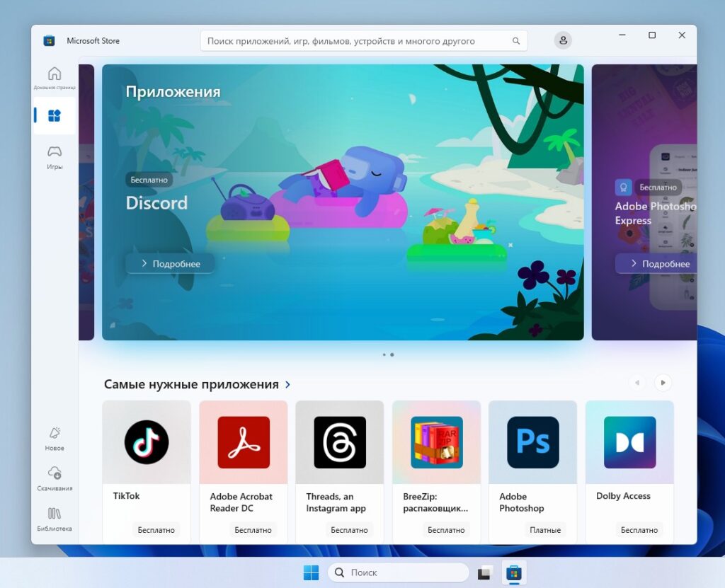The height and width of the screenshot is (588, 725).
Task: Click Платные label under Adobe Photoshop
Action: point(545,530)
